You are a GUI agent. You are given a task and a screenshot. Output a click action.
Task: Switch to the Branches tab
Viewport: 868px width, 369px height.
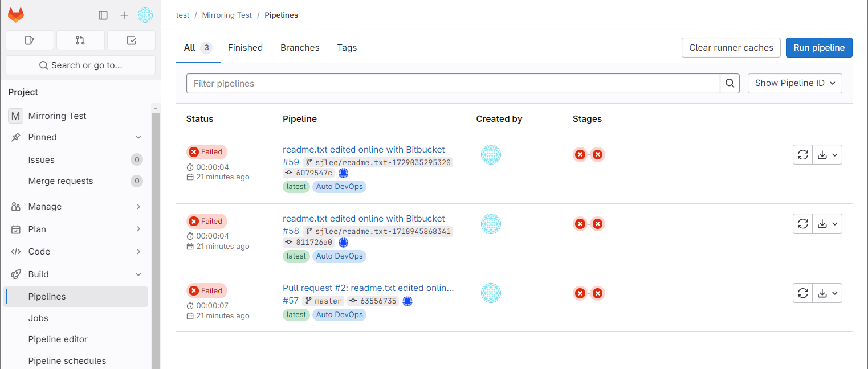(300, 48)
